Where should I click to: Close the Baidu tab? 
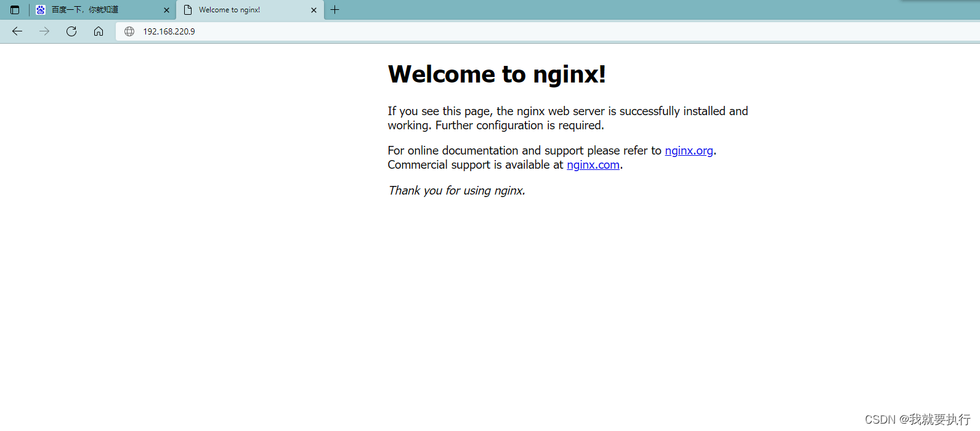pyautogui.click(x=166, y=10)
